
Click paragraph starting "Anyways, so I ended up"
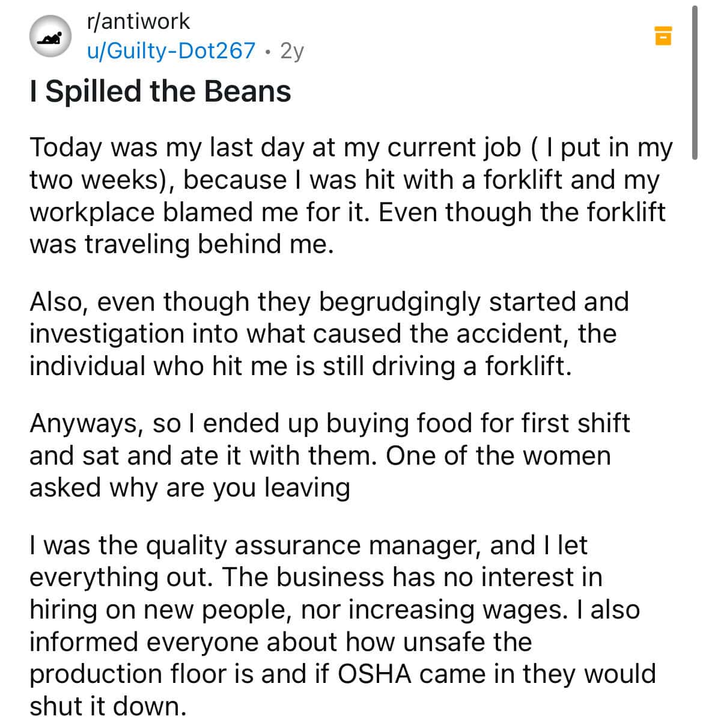(x=330, y=455)
